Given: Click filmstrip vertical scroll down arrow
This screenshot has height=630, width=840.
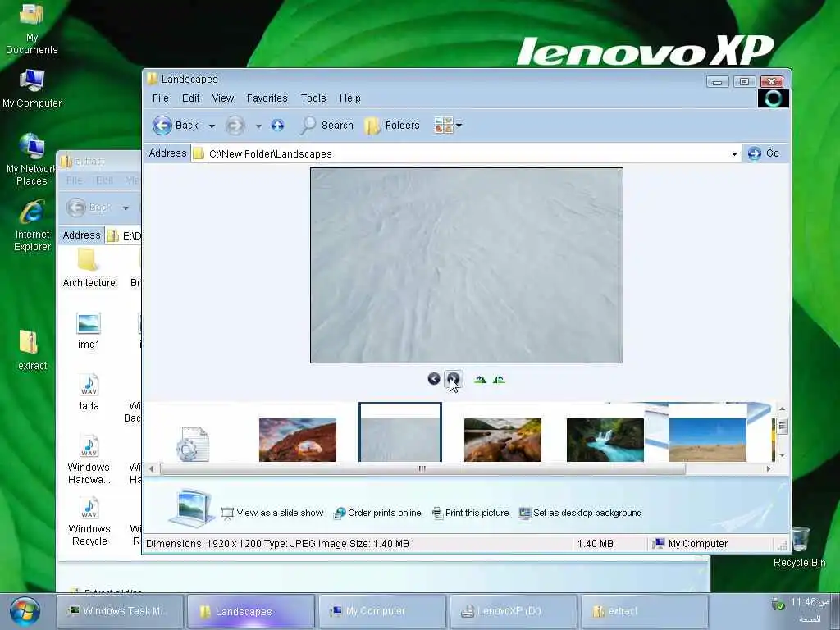Looking at the screenshot, I should click(x=782, y=455).
